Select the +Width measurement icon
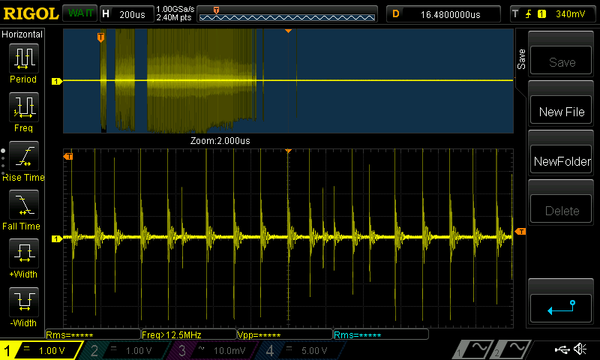 [x=24, y=253]
